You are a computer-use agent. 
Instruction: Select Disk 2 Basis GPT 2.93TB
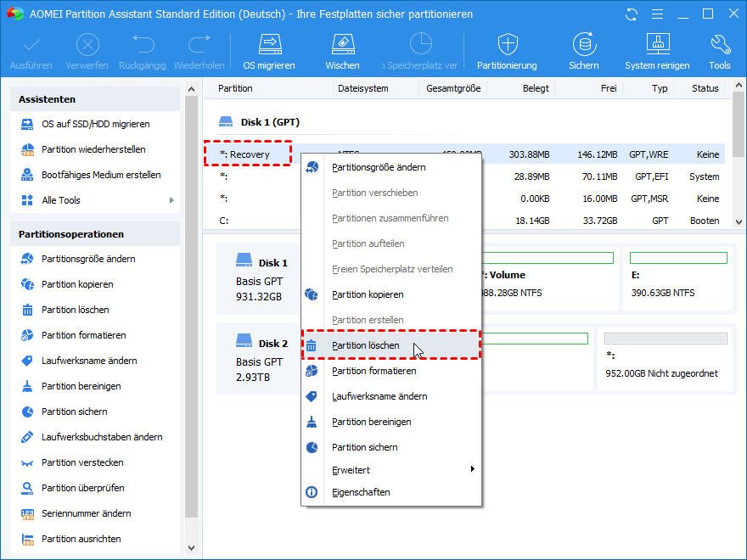tap(260, 361)
